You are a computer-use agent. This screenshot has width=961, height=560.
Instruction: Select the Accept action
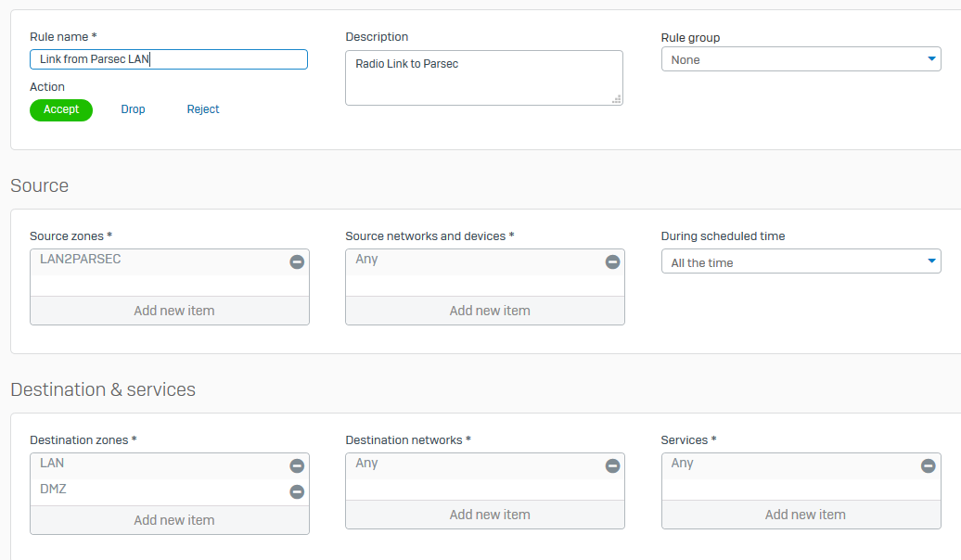point(61,109)
